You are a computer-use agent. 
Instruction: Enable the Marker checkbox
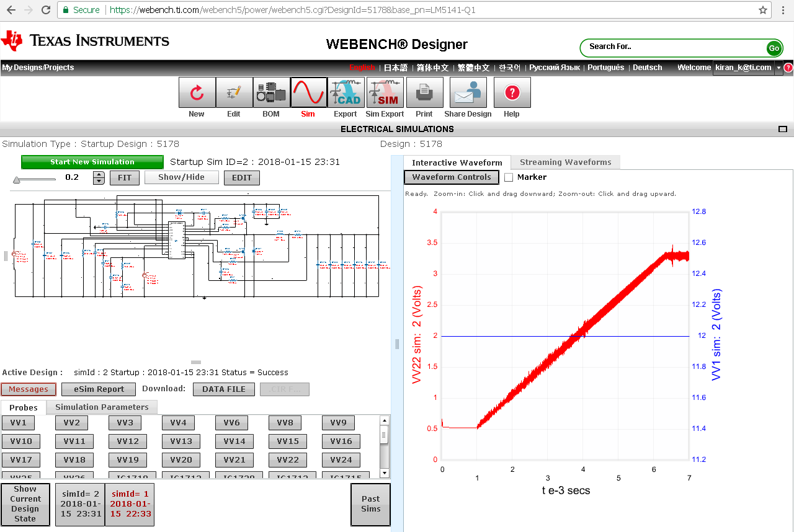pos(509,177)
